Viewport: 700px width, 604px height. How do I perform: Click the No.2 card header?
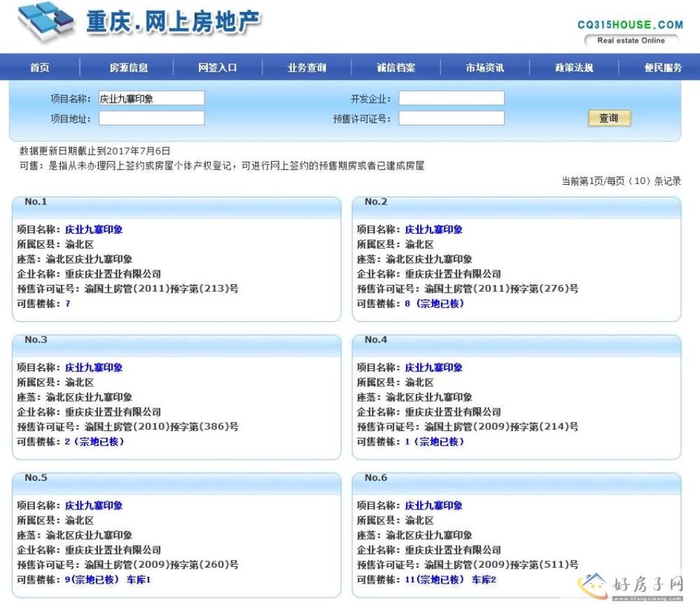(517, 206)
